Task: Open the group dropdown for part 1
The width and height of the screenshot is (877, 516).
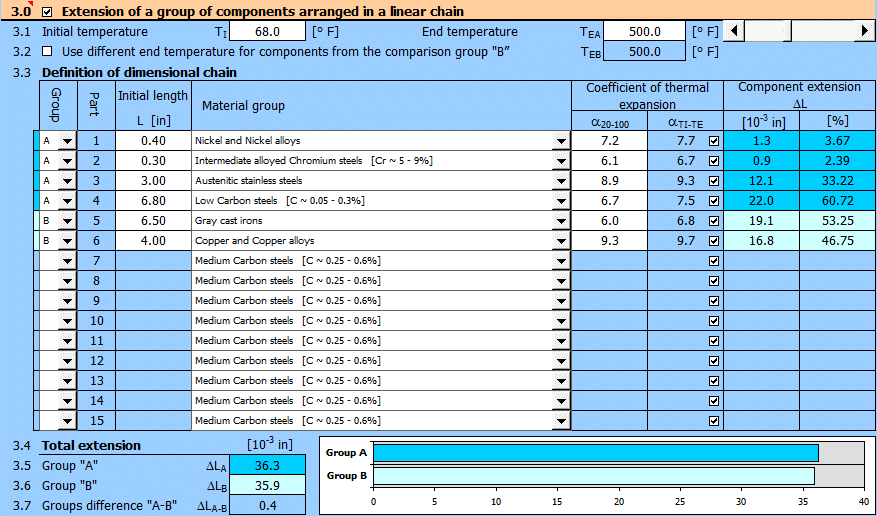Action: [67, 141]
